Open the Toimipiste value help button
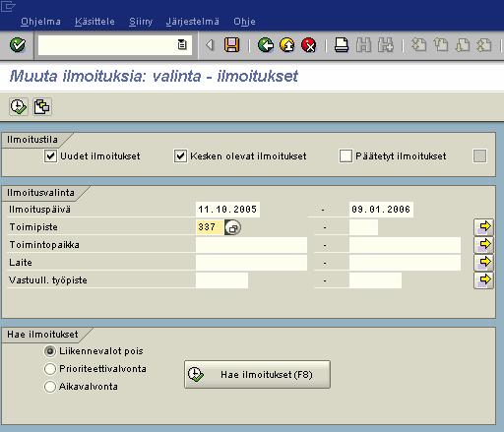The height and width of the screenshot is (432, 504). (x=232, y=227)
